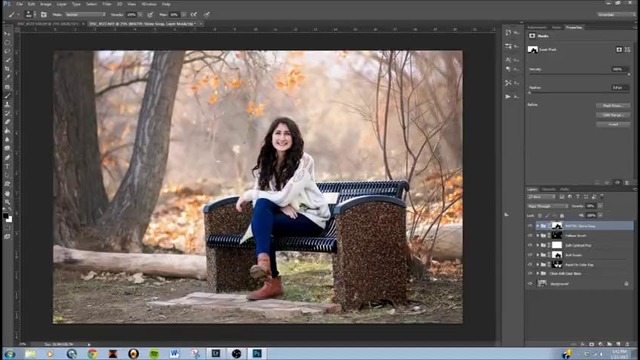Open the brush Mode dropdown in options bar
This screenshot has height=360, width=640.
coord(85,15)
